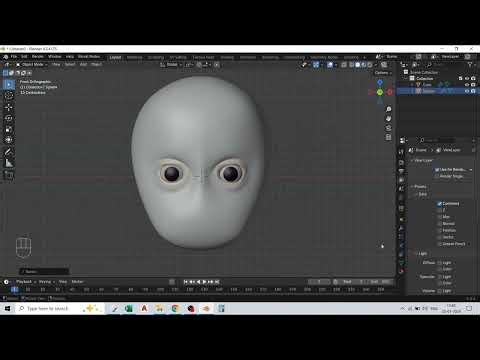Open Global transform orientation dropdown
This screenshot has width=480, height=360.
point(172,65)
